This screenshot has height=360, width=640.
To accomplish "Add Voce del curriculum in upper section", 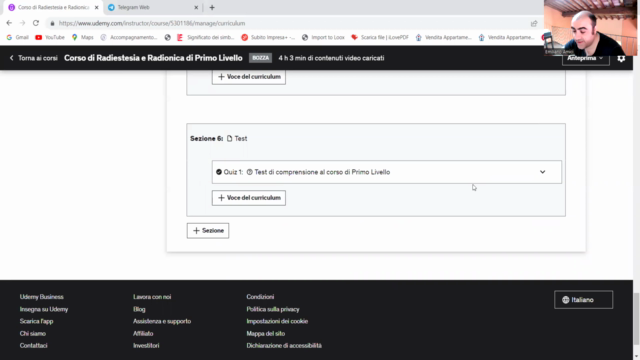I will 249,77.
